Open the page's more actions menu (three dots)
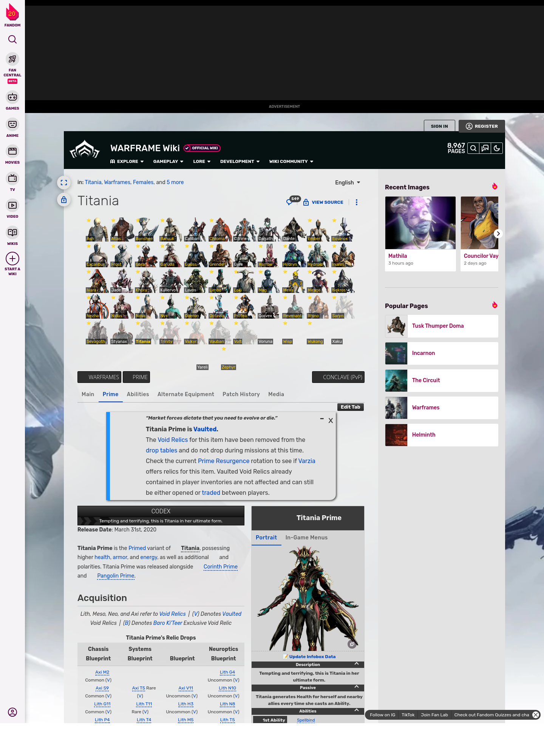 [x=357, y=202]
